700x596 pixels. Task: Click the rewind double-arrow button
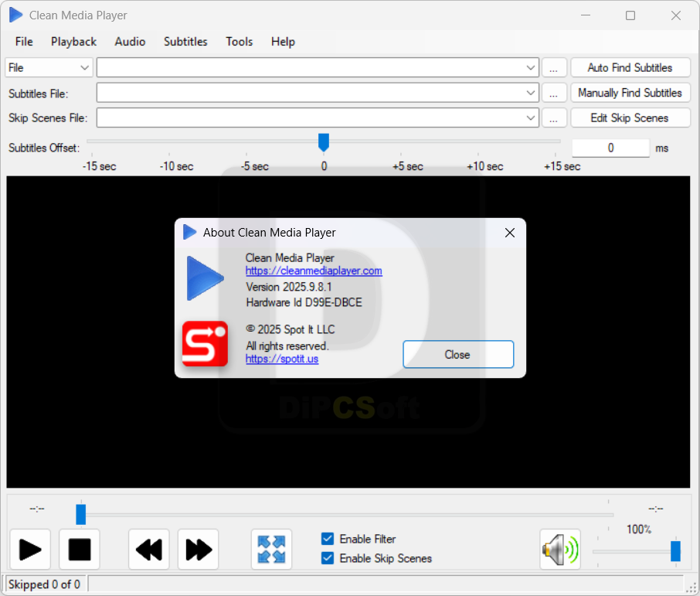[149, 549]
